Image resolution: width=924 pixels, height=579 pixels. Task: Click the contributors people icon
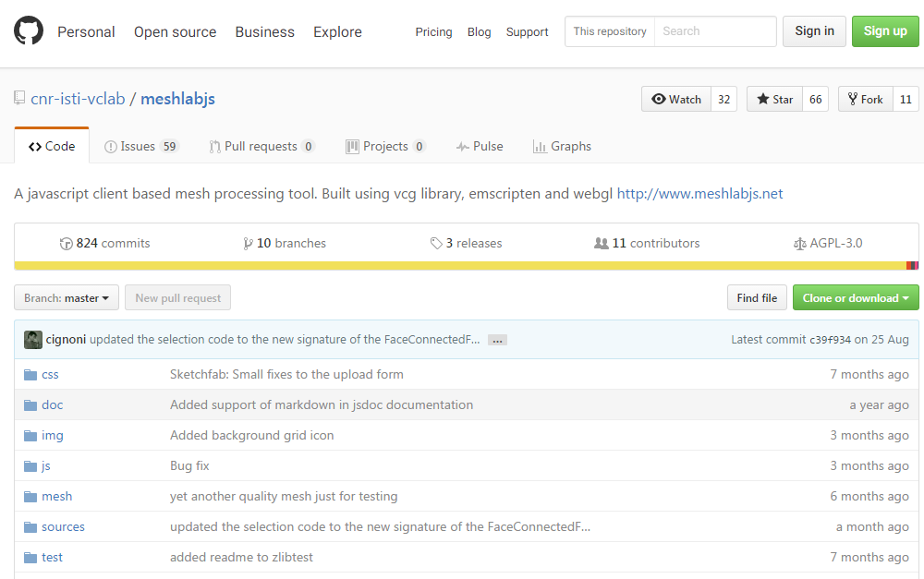point(602,243)
